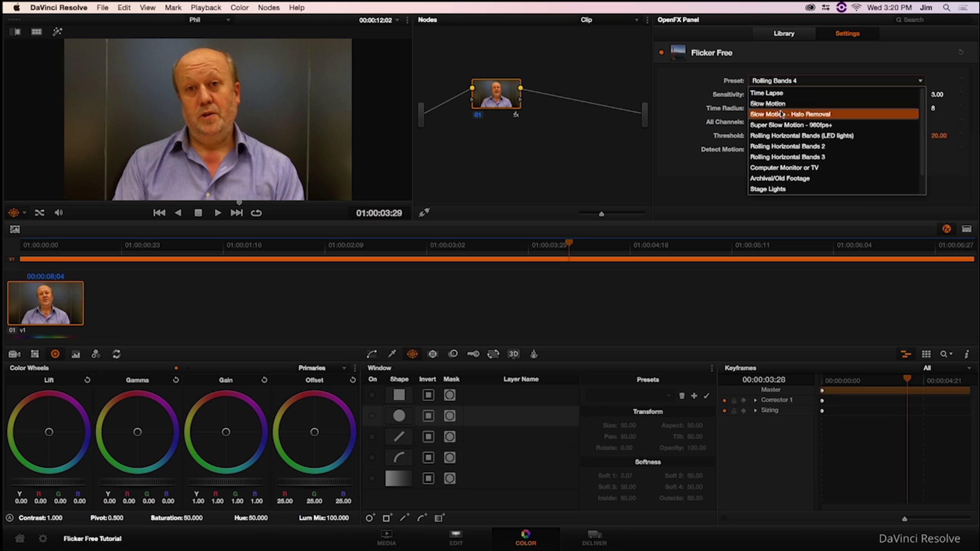Enable the polygon window row
This screenshot has width=980, height=551.
[372, 437]
